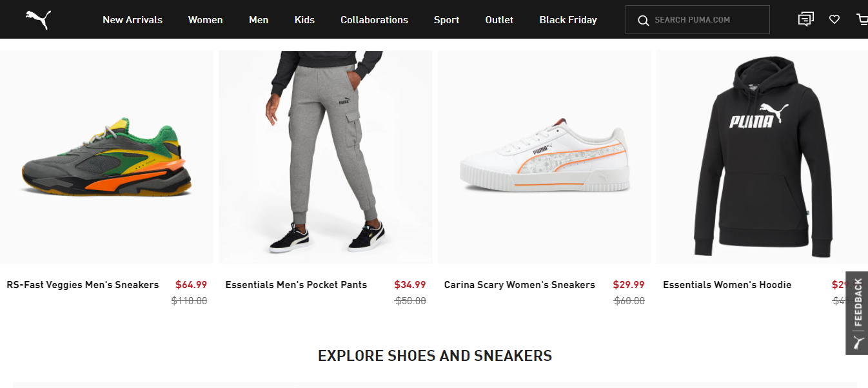Image resolution: width=868 pixels, height=388 pixels.
Task: Open the Women menu
Action: pyautogui.click(x=205, y=20)
